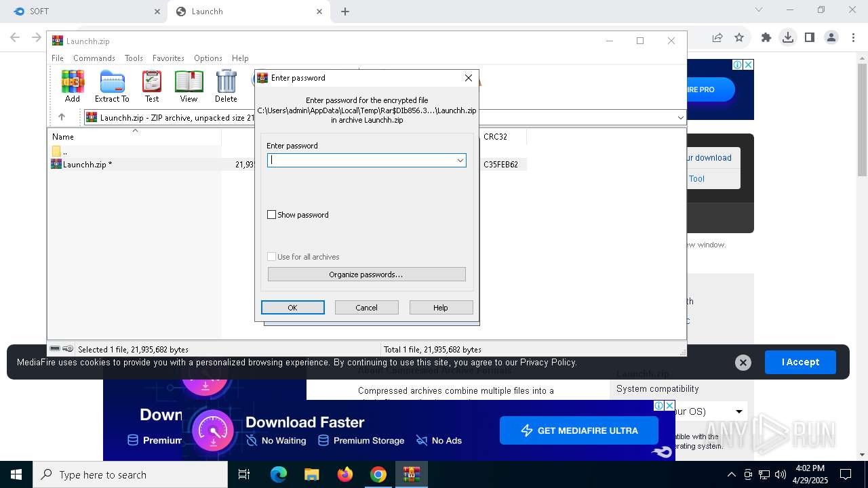Click the taskbar search box

(x=130, y=474)
